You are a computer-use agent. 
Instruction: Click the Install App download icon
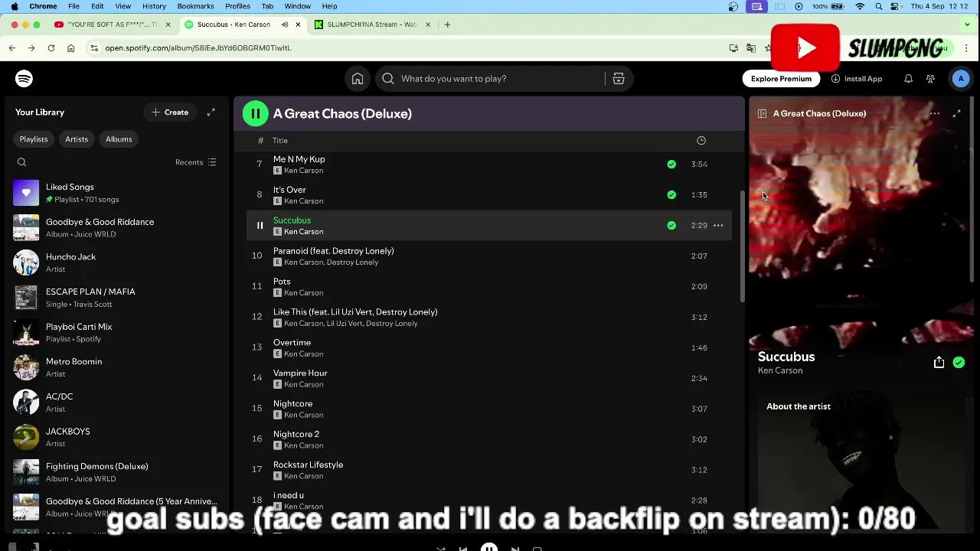click(x=835, y=79)
